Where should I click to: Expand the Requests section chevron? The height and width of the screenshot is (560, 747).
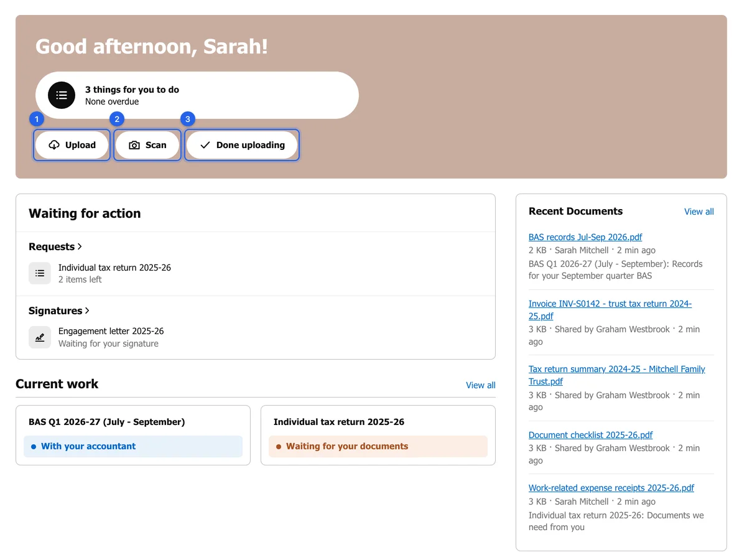(x=80, y=247)
